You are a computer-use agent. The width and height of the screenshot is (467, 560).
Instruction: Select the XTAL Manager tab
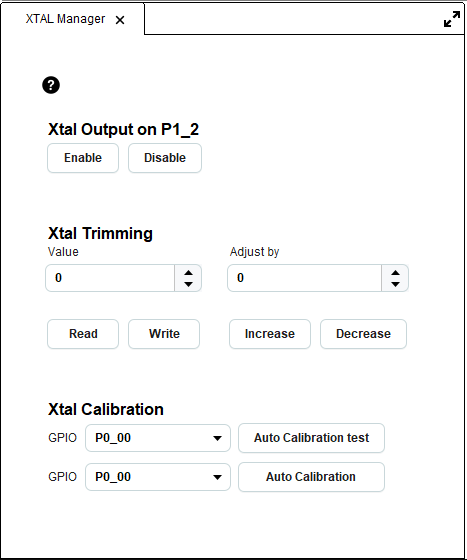pos(65,19)
